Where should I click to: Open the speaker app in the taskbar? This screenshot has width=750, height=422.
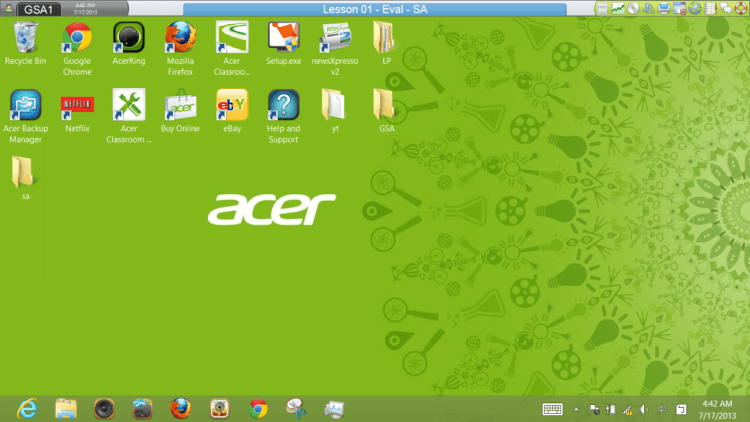click(x=104, y=409)
